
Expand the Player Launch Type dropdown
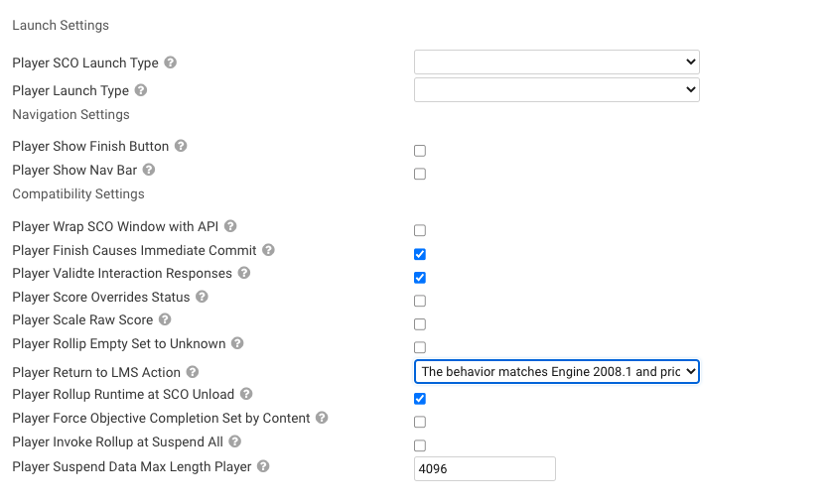point(557,90)
